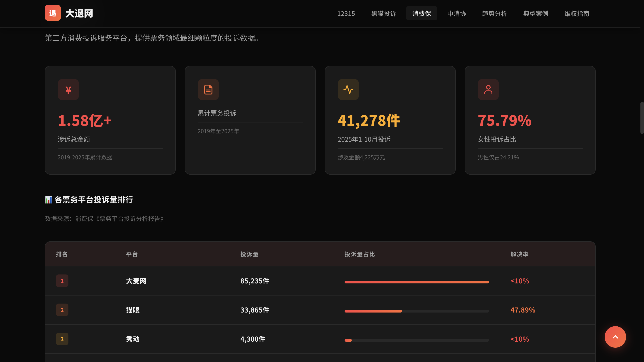Visit the 维权指南 link

click(576, 13)
